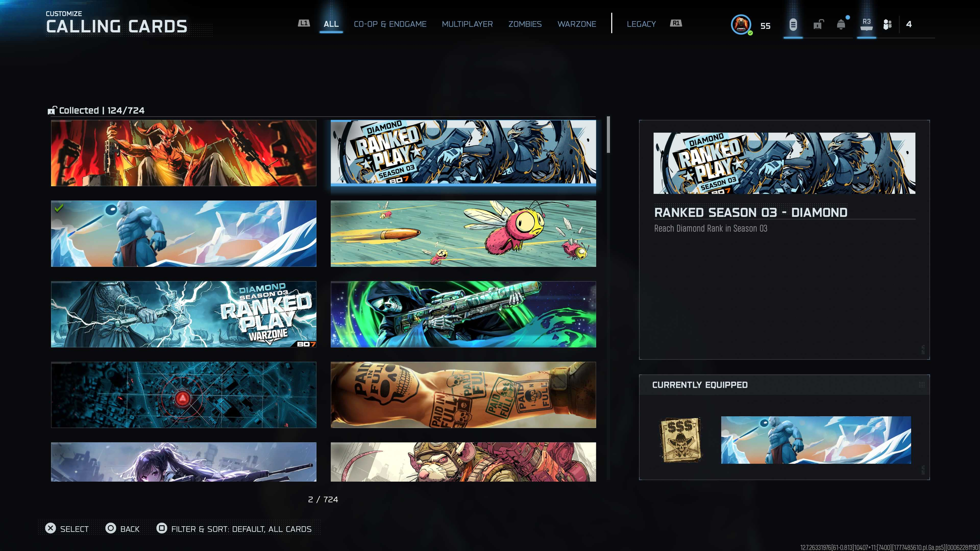This screenshot has width=980, height=551.
Task: Open Filter & Sort: Default, All Cards
Action: click(x=241, y=529)
